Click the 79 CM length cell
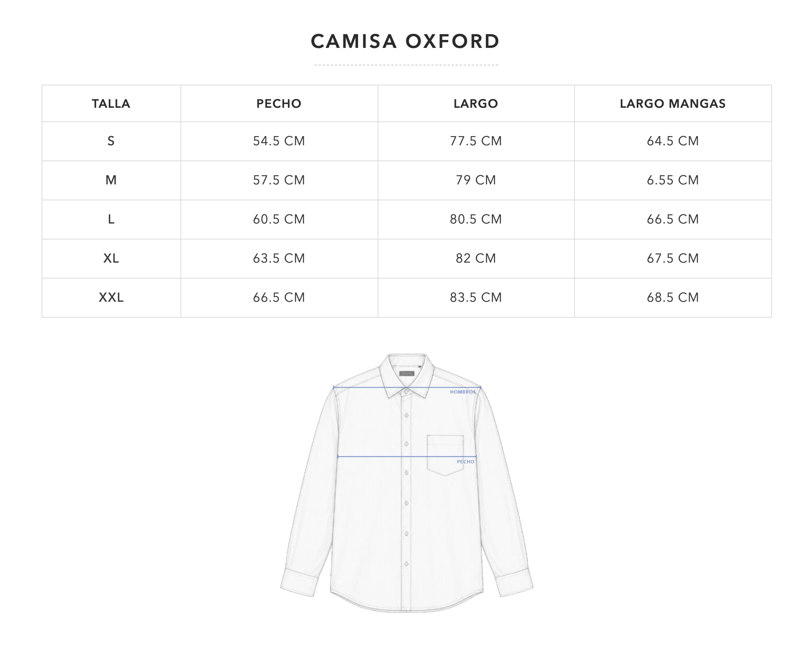Viewport: 812px width, 657px height. tap(476, 180)
